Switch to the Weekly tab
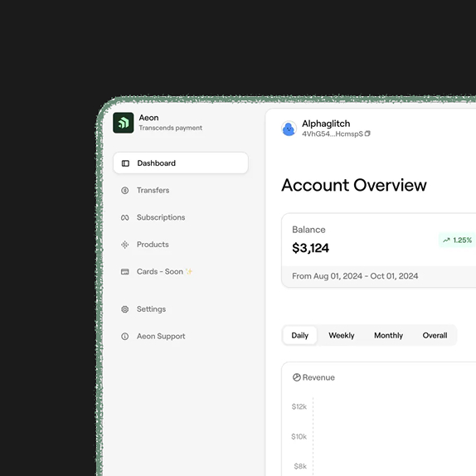The height and width of the screenshot is (476, 476). [341, 335]
